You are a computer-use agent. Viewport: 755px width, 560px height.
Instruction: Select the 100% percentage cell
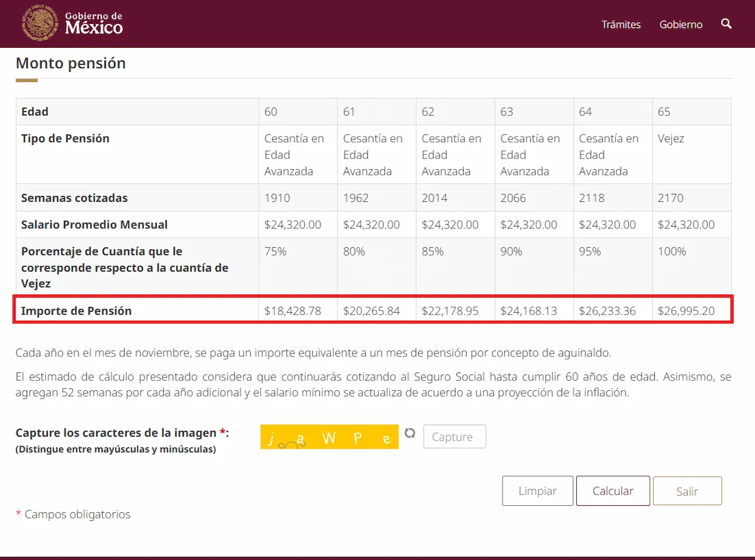(671, 252)
